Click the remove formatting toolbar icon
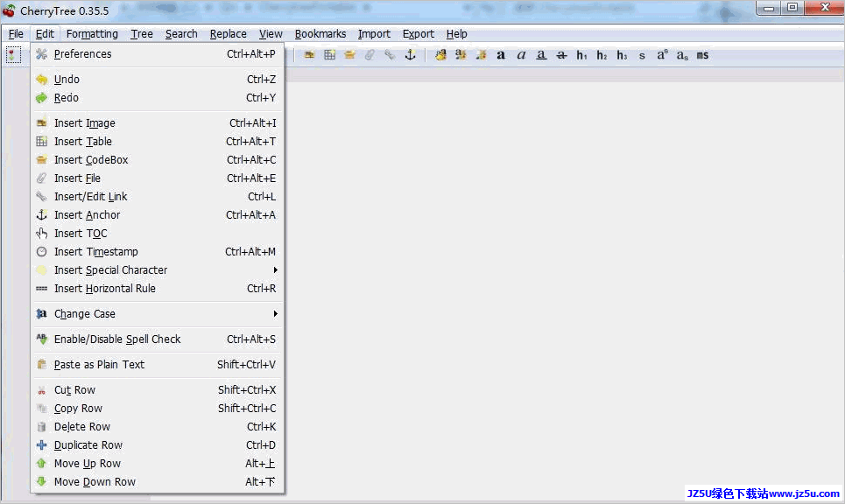The height and width of the screenshot is (504, 845). 481,55
